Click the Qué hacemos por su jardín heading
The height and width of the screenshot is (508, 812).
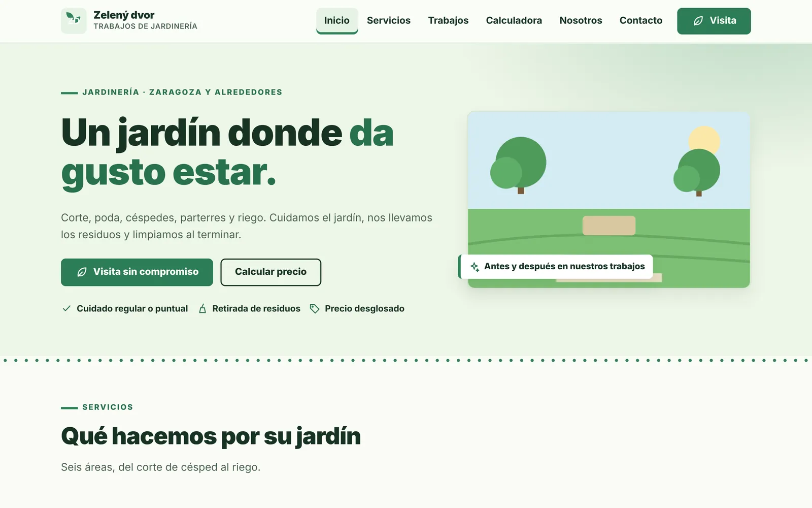pyautogui.click(x=211, y=436)
